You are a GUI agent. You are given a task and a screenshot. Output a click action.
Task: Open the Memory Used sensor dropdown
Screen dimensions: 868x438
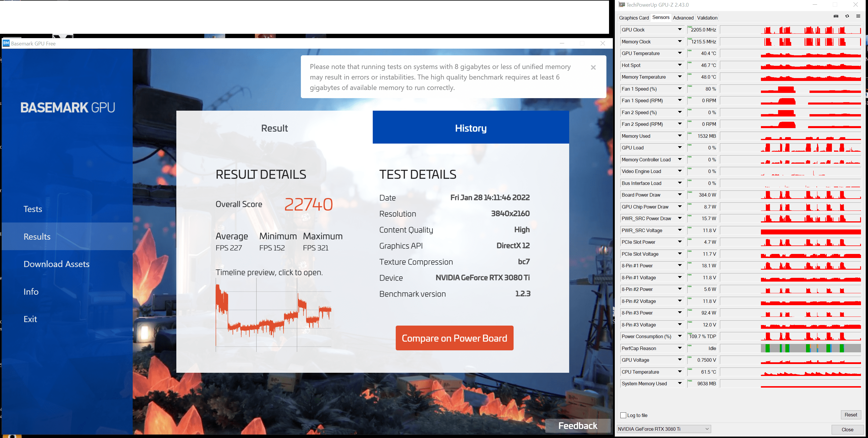point(680,136)
